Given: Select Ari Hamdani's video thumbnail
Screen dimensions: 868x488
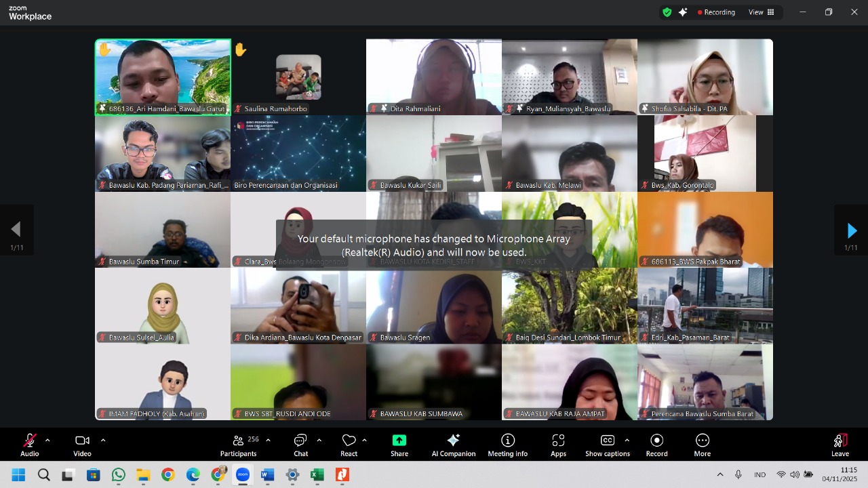Looking at the screenshot, I should click(163, 77).
